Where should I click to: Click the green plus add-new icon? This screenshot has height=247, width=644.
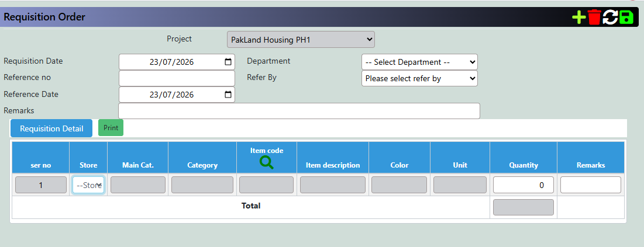coord(578,18)
